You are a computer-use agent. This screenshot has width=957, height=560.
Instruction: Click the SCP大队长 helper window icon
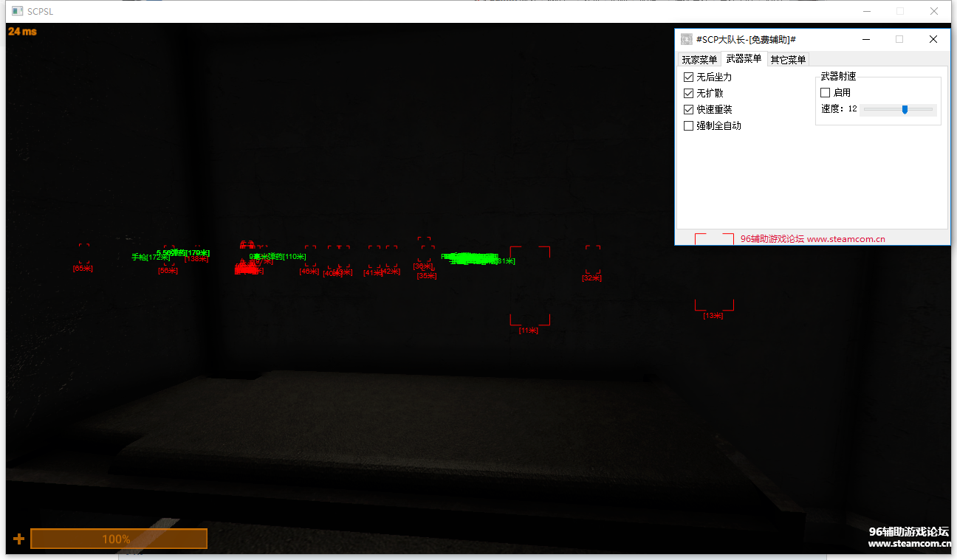click(x=686, y=39)
